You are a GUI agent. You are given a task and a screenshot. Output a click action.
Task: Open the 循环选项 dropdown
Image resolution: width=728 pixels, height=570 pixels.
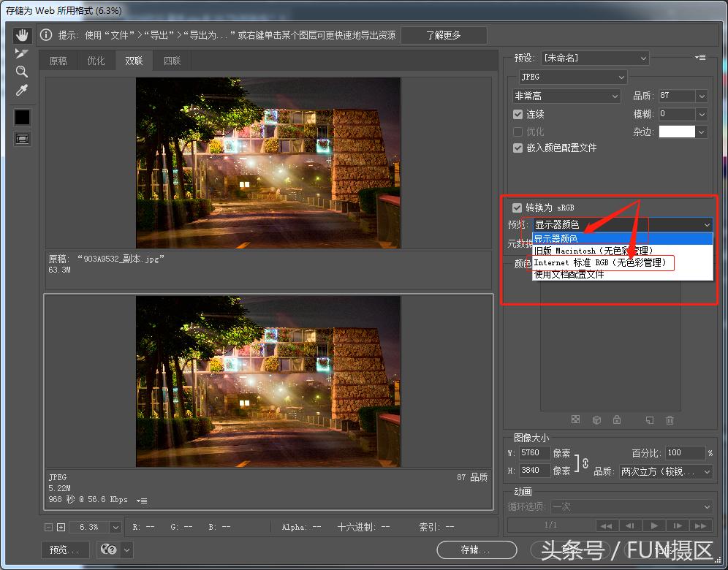tap(632, 506)
